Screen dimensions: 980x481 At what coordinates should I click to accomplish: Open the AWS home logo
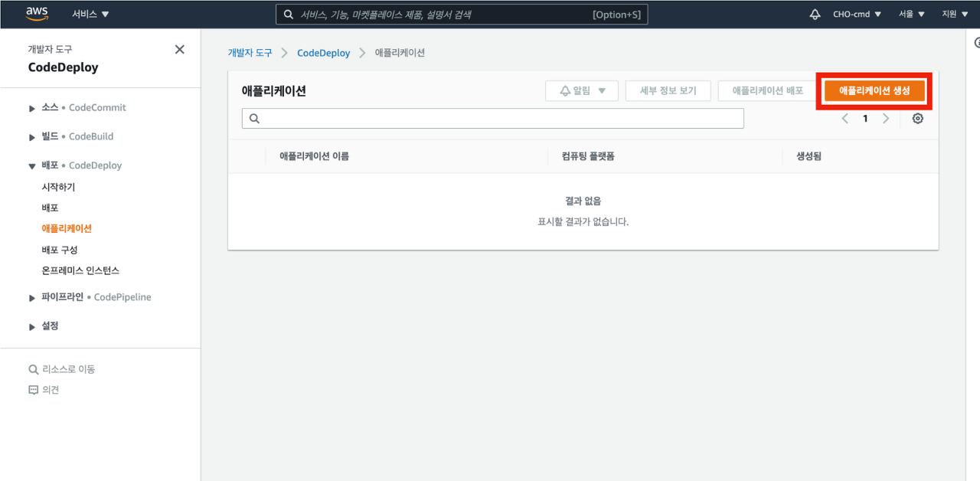point(36,13)
